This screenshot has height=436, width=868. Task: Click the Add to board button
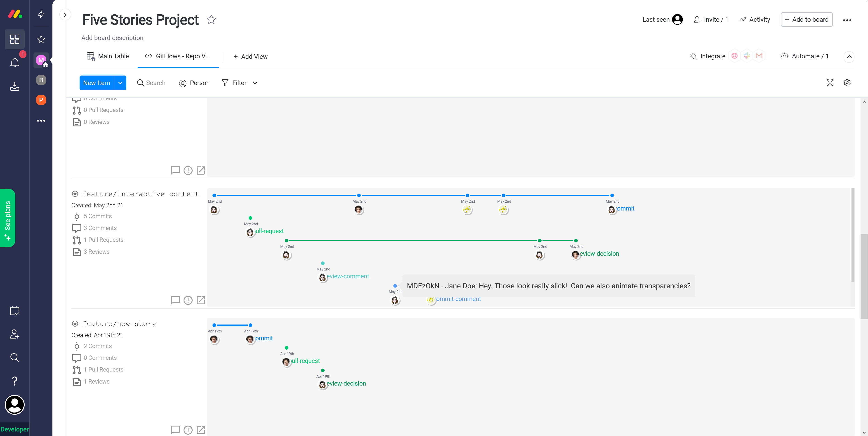click(x=806, y=19)
